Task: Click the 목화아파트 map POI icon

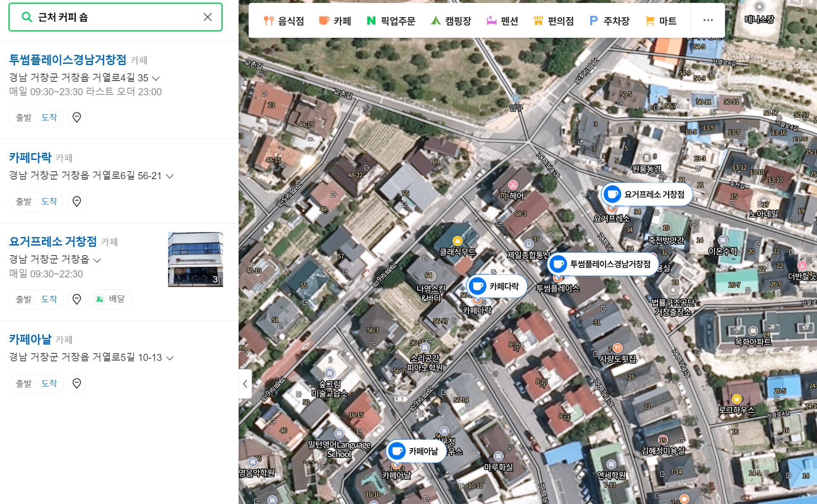Action: pyautogui.click(x=753, y=331)
